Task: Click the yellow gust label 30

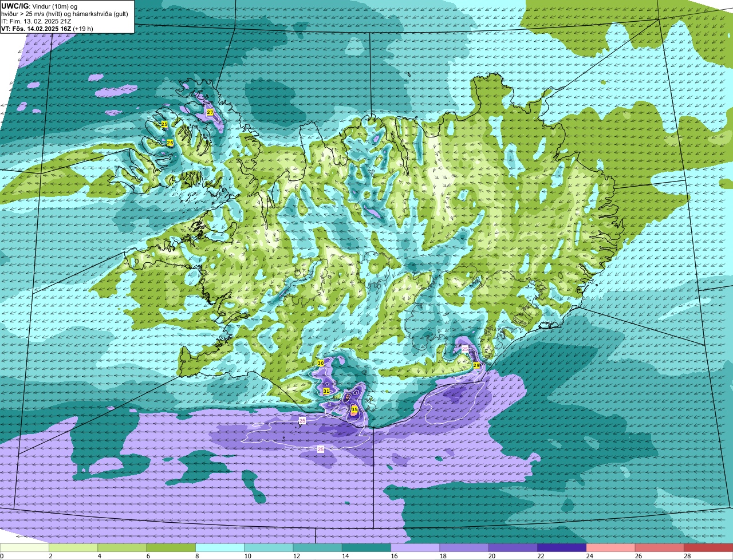Action: (321, 363)
